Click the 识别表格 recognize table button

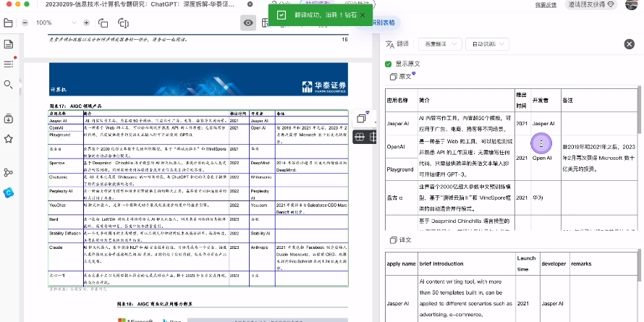[384, 22]
